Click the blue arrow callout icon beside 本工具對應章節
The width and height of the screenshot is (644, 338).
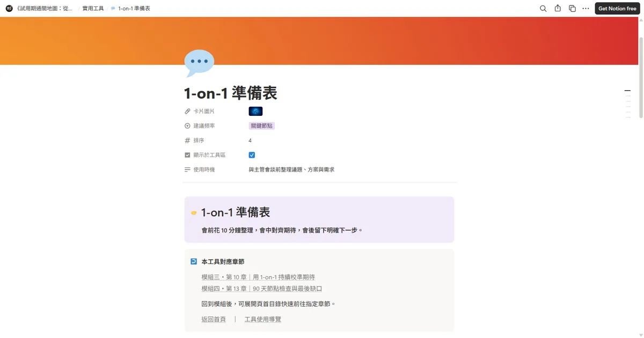(194, 261)
